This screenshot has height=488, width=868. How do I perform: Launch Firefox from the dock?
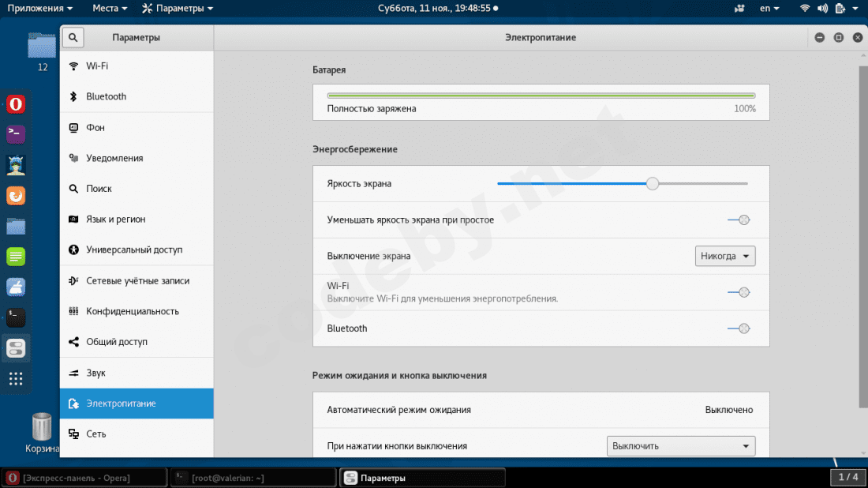click(x=16, y=196)
